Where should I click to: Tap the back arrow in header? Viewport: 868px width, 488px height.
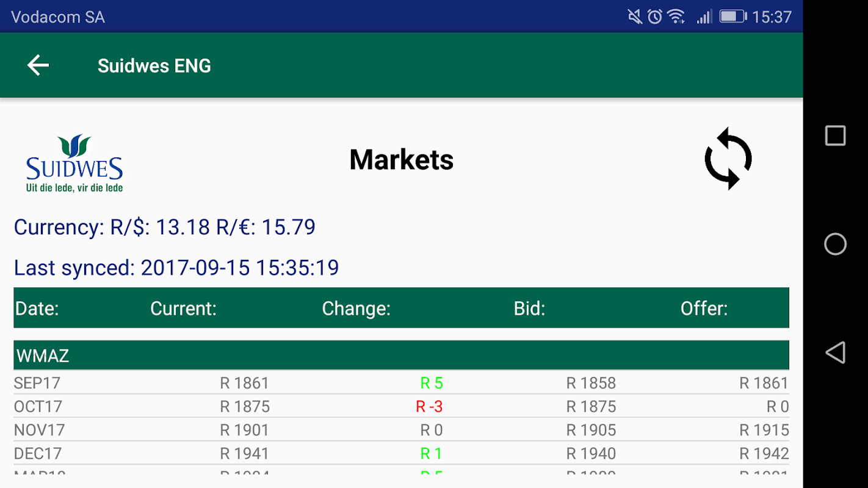(x=38, y=65)
